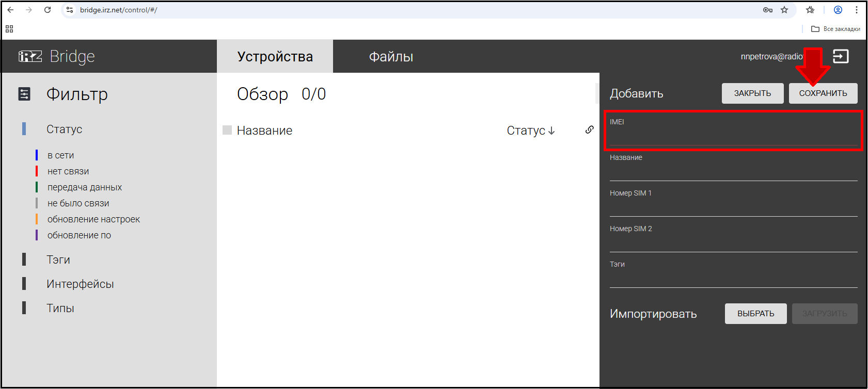Open the browser profile icon

point(838,10)
